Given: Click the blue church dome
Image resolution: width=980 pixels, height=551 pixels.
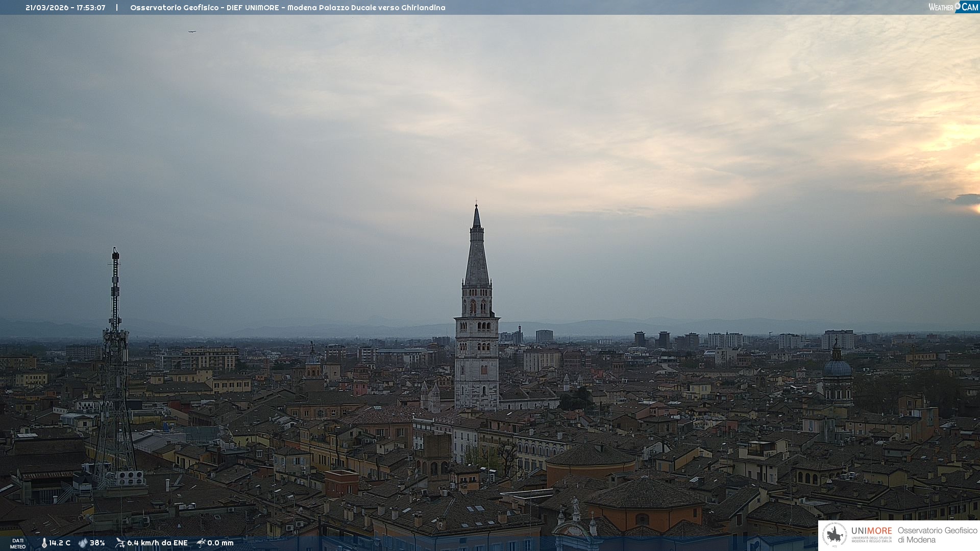Looking at the screenshot, I should pos(837,368).
